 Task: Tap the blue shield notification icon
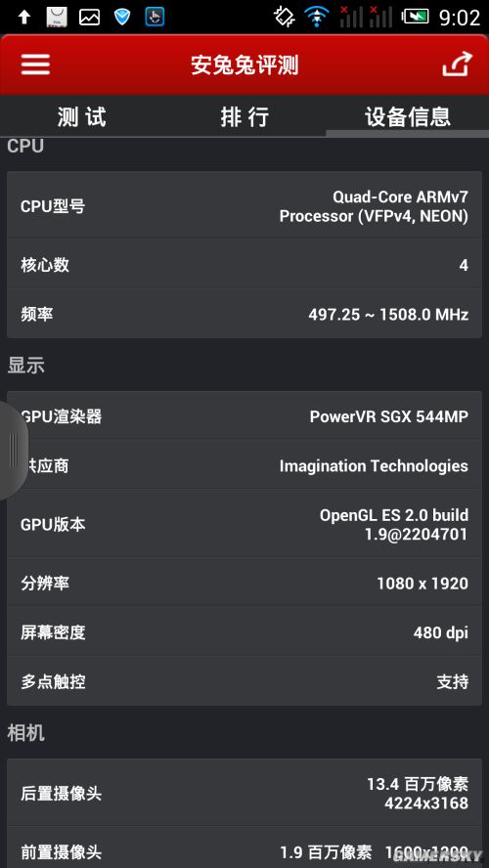click(x=122, y=18)
